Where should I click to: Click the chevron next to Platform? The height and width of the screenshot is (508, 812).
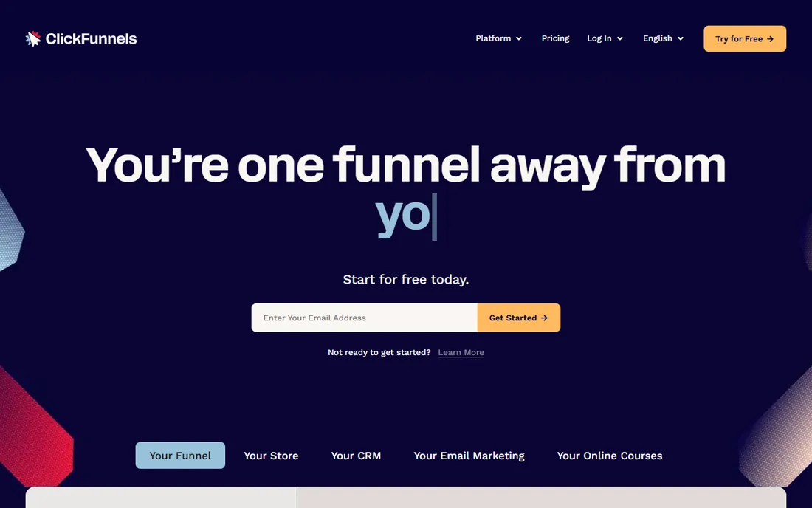point(519,39)
